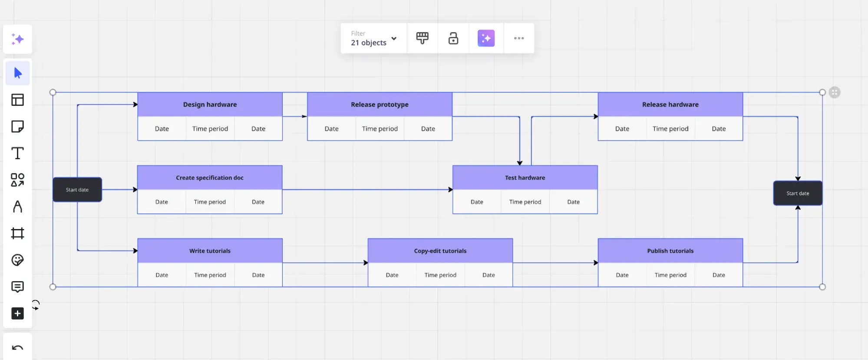The height and width of the screenshot is (360, 868).
Task: Click the purple AI button in toolbar
Action: (x=486, y=38)
